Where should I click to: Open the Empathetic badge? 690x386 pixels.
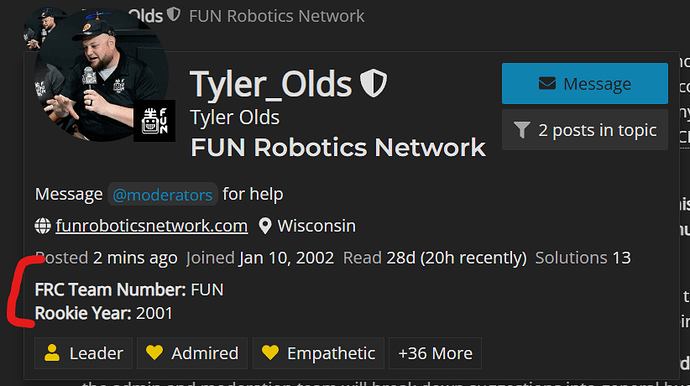318,353
